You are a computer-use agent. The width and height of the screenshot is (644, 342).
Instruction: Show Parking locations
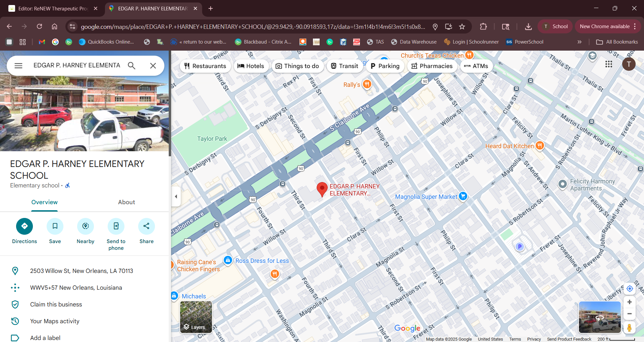click(x=385, y=66)
